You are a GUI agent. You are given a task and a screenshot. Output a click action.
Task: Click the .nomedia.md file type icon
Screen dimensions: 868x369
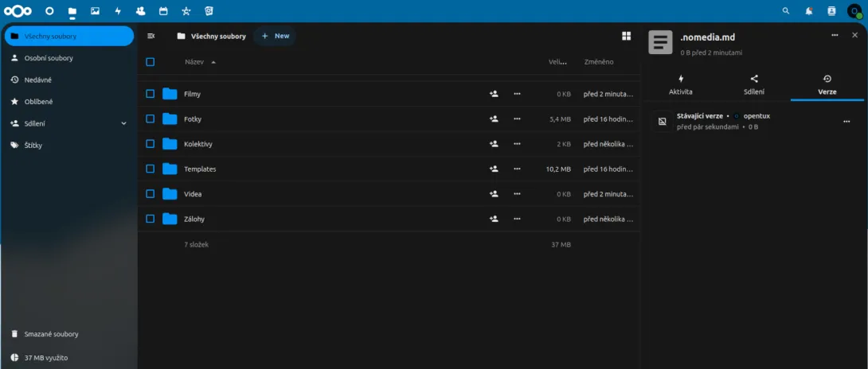pyautogui.click(x=660, y=43)
